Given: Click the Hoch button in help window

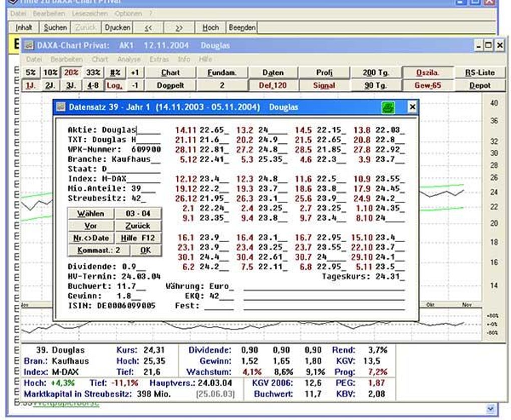Looking at the screenshot, I should [210, 28].
